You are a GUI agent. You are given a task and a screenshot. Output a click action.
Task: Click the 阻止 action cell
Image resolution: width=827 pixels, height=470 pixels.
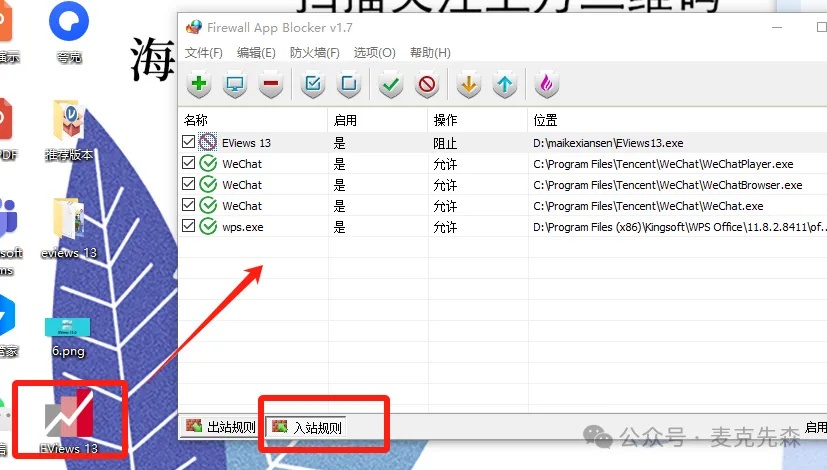[445, 143]
